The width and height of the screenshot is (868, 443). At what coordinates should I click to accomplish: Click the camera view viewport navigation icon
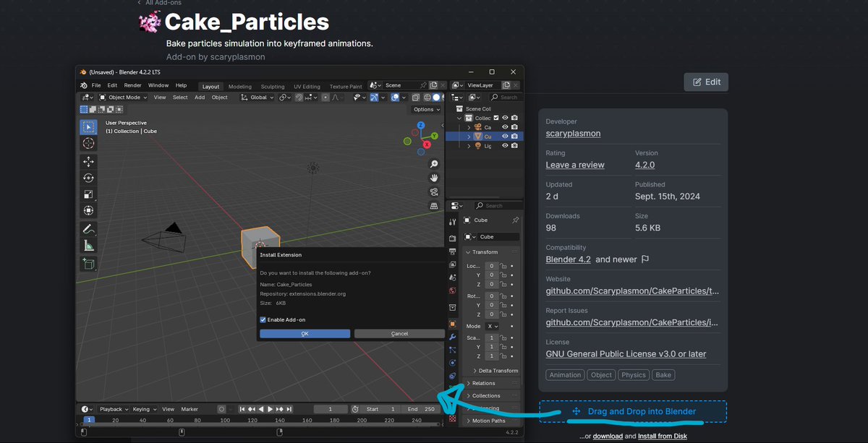point(434,192)
